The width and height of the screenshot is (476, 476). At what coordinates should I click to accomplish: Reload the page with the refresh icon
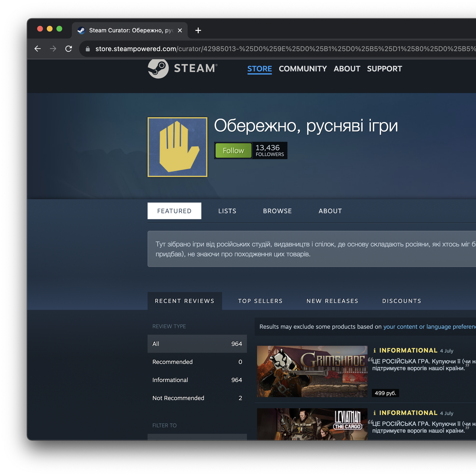pyautogui.click(x=68, y=49)
